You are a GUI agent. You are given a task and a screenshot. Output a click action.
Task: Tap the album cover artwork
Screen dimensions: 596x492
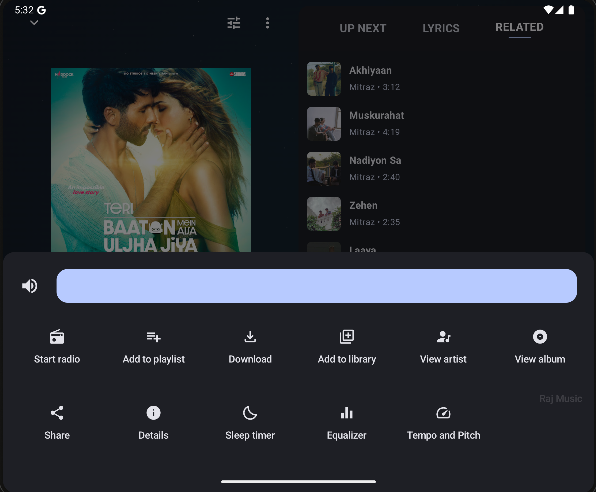coord(151,160)
